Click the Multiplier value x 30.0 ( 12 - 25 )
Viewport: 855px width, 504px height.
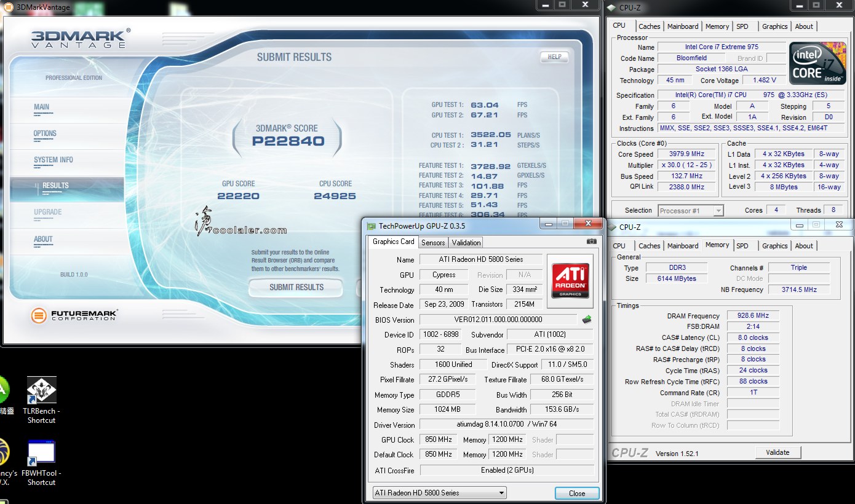point(686,165)
